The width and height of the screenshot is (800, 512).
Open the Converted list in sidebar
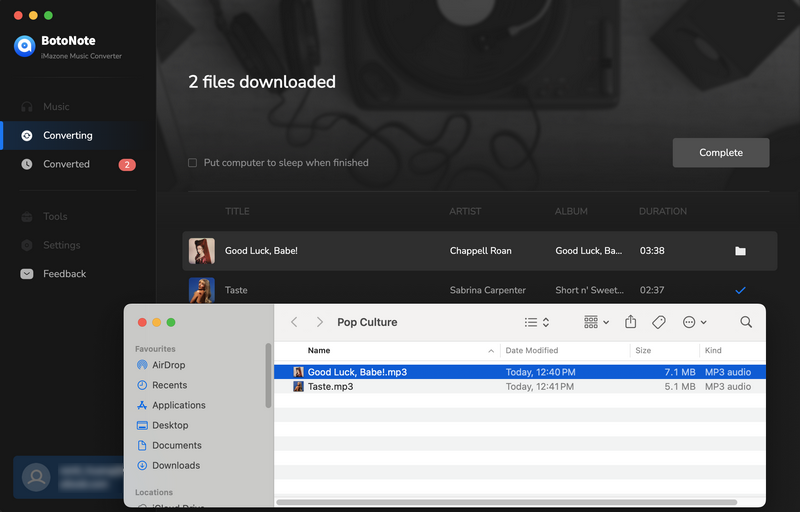(66, 164)
